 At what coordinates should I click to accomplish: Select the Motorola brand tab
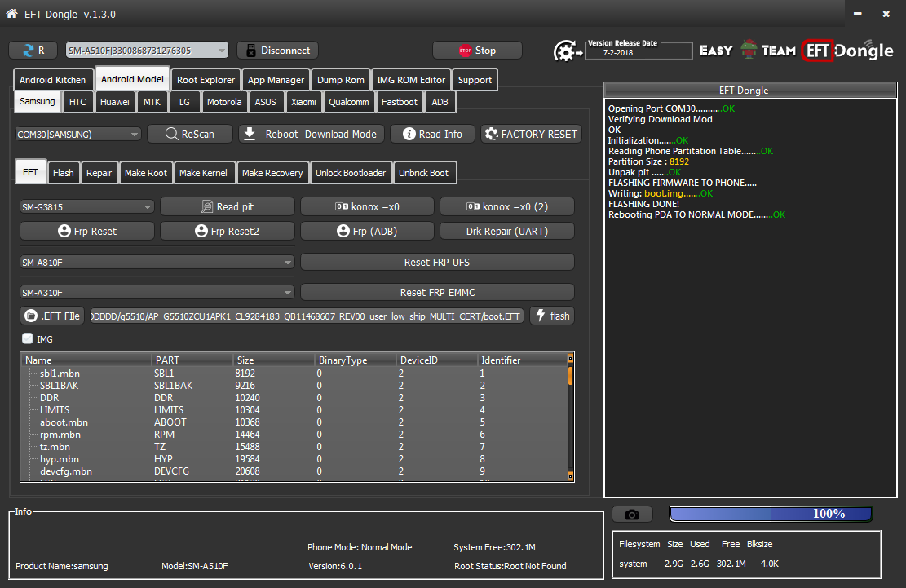224,102
